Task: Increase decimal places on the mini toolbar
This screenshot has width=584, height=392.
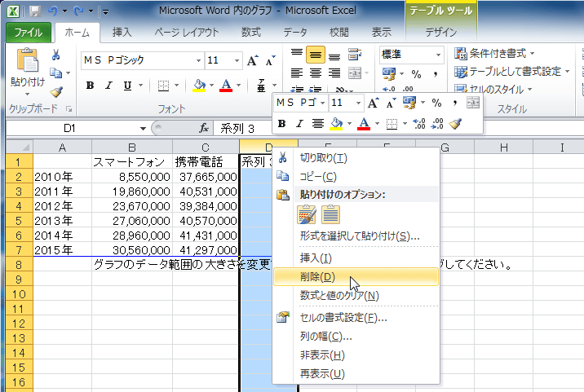Action: (x=419, y=124)
